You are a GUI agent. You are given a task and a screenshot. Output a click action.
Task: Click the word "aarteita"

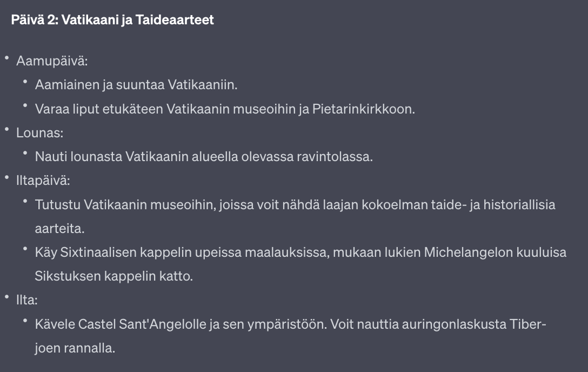[x=59, y=229]
